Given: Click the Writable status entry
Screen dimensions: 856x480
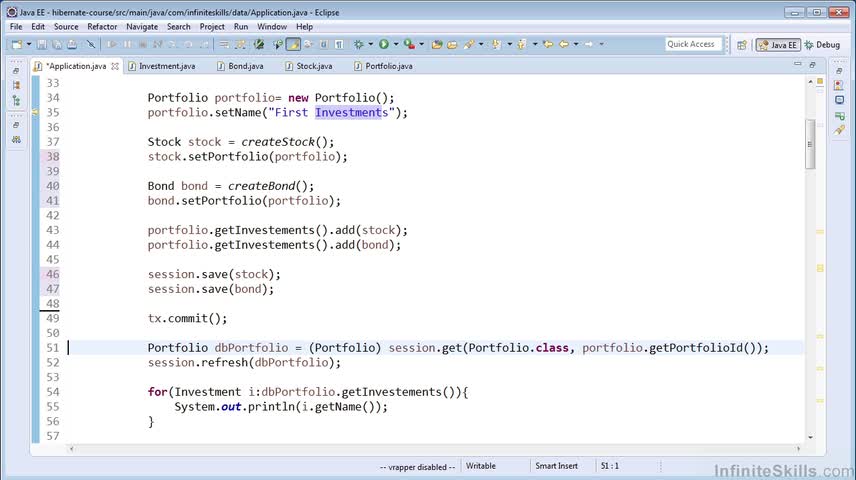Looking at the screenshot, I should 481,466.
